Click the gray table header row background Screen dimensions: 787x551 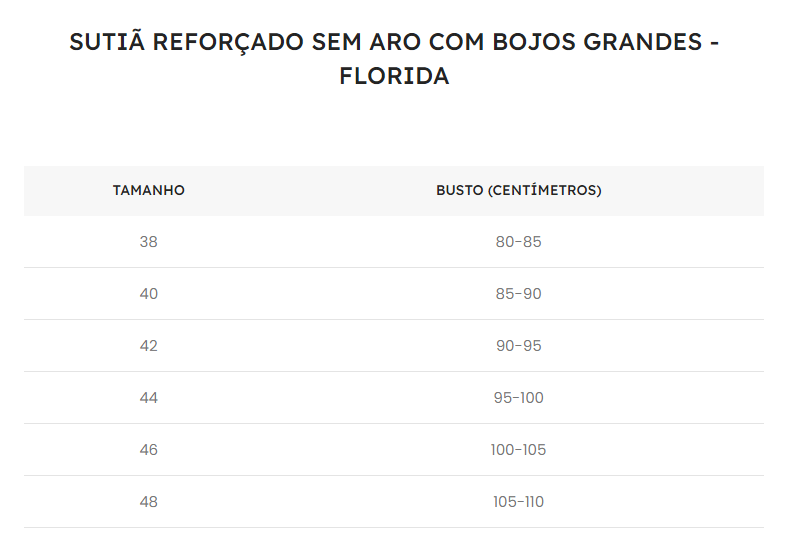point(394,191)
